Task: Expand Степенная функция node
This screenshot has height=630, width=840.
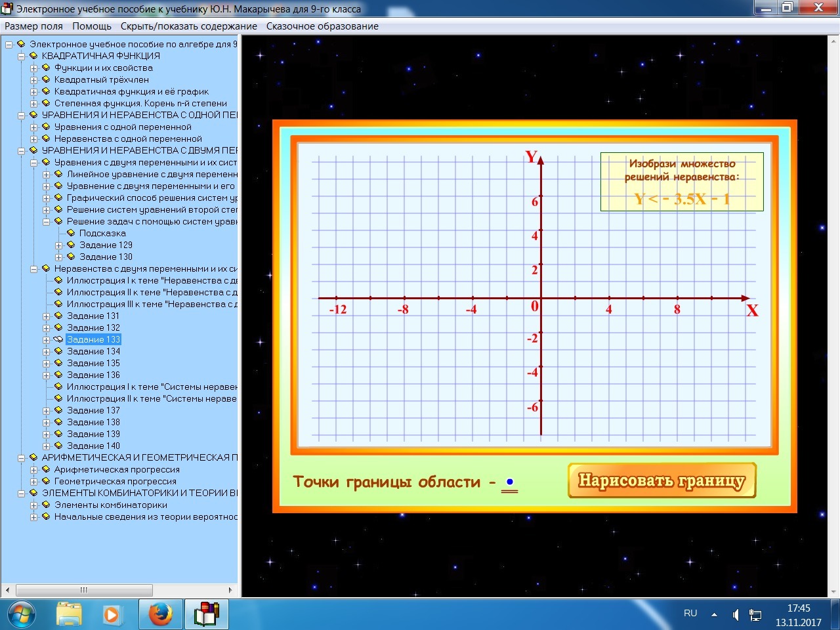Action: point(34,104)
